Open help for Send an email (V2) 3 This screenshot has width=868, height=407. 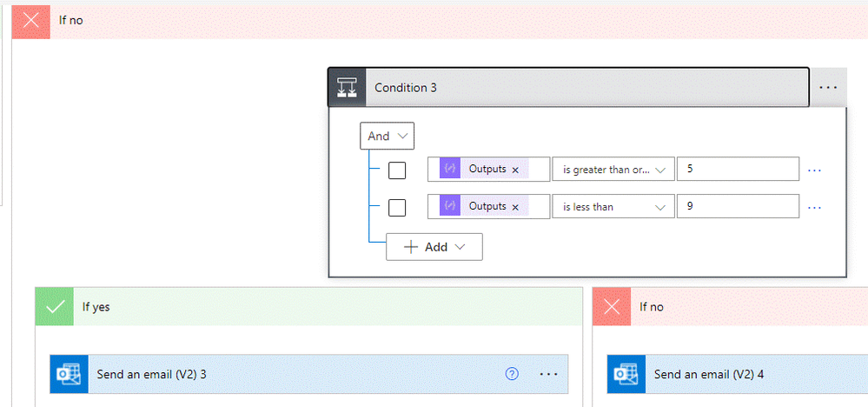click(512, 374)
